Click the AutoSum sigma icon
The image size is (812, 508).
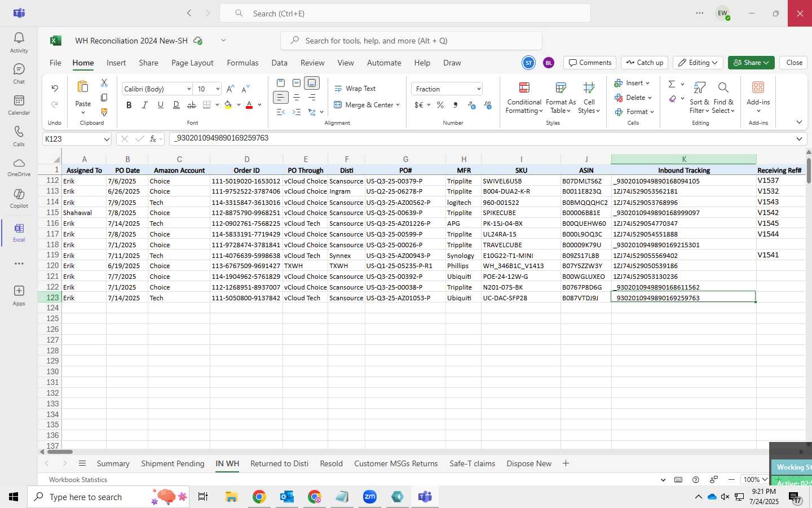click(672, 84)
